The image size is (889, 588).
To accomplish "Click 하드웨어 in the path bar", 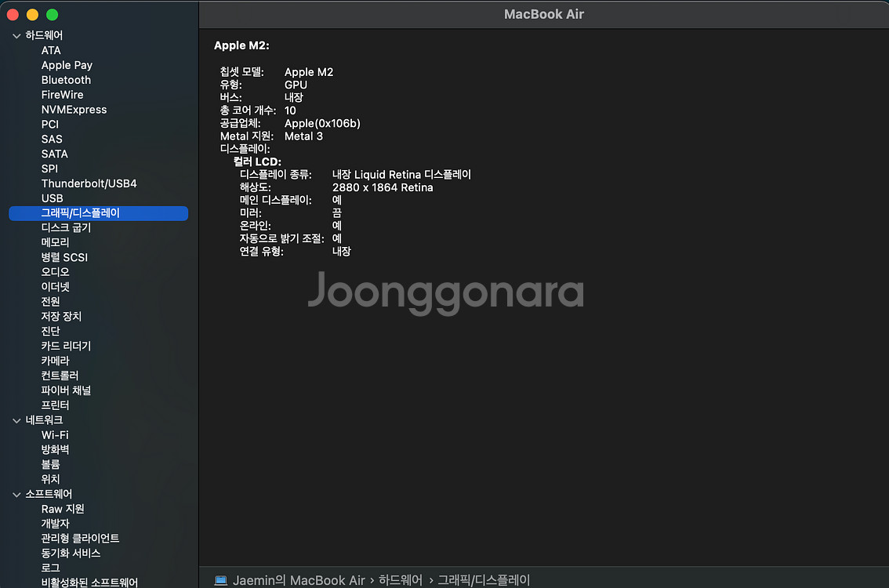I will pos(401,580).
